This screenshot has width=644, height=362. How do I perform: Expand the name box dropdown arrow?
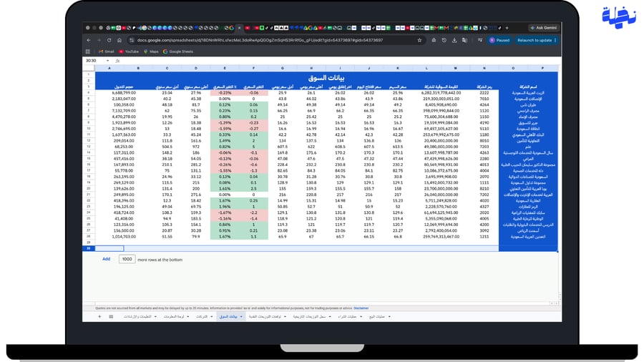[x=107, y=61]
